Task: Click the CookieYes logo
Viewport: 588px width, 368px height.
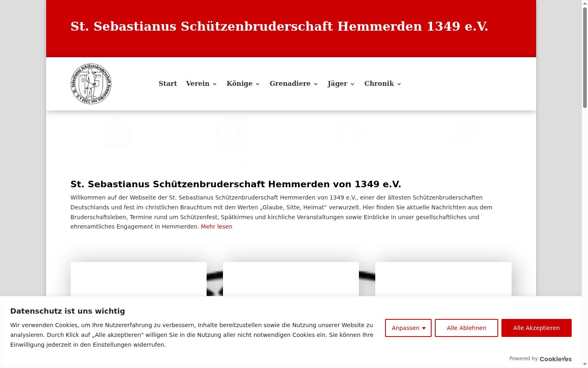Action: pyautogui.click(x=556, y=359)
